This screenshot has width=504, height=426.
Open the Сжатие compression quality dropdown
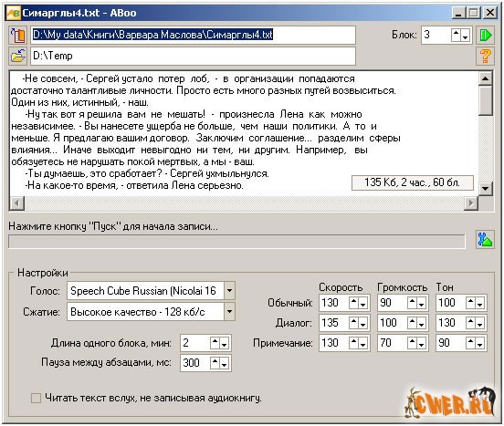229,311
